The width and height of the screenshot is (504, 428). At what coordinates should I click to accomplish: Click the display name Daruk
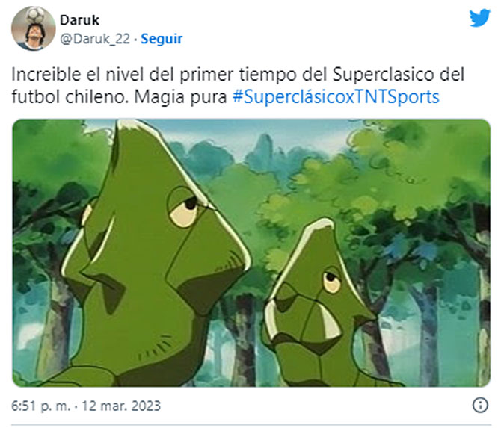point(79,20)
